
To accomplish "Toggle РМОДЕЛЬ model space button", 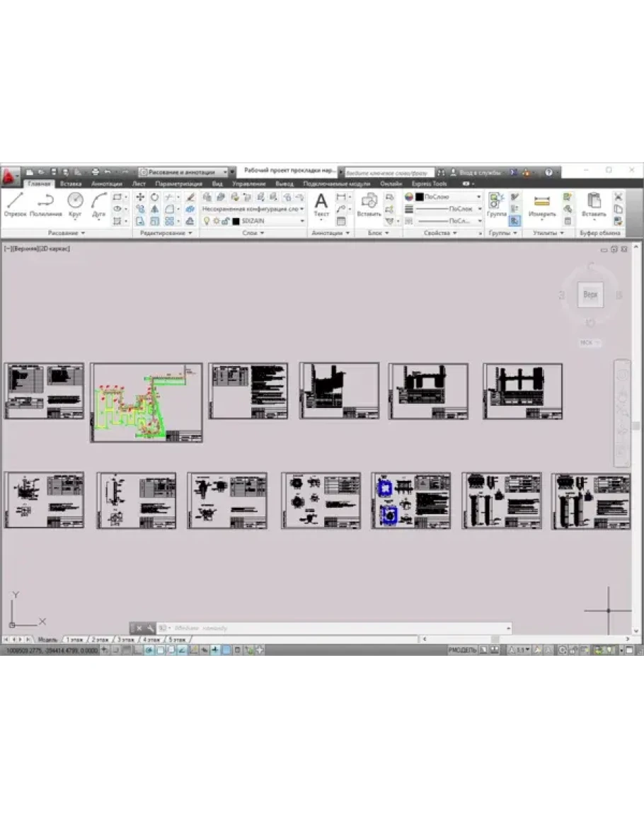I will point(462,649).
